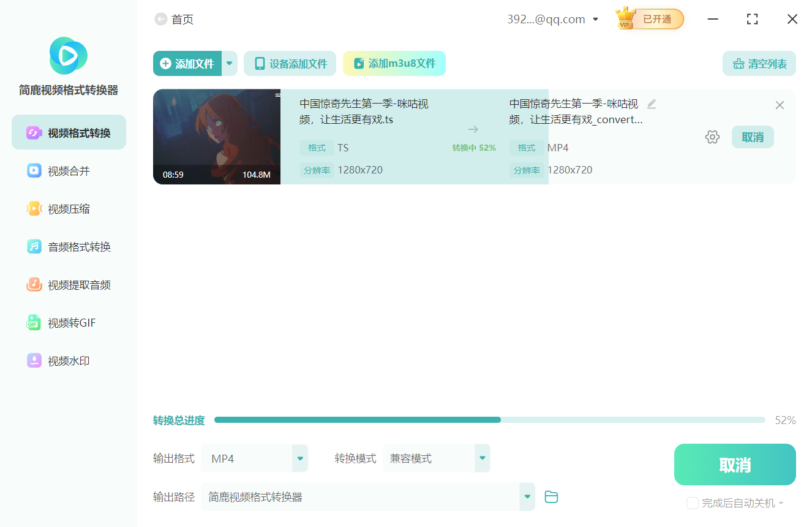The height and width of the screenshot is (527, 812).
Task: Expand the 转换模式 兼容模式 dropdown
Action: coord(482,458)
